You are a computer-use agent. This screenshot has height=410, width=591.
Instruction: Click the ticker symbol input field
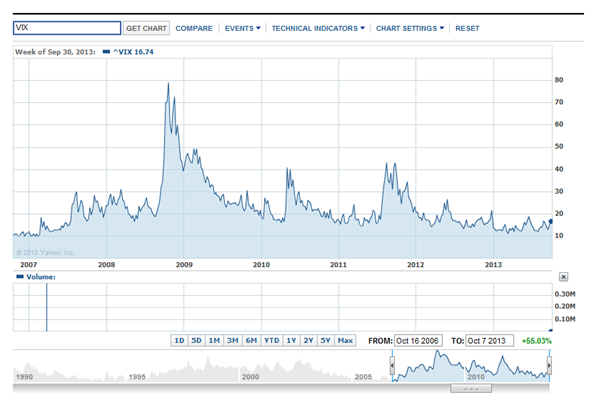tap(67, 28)
